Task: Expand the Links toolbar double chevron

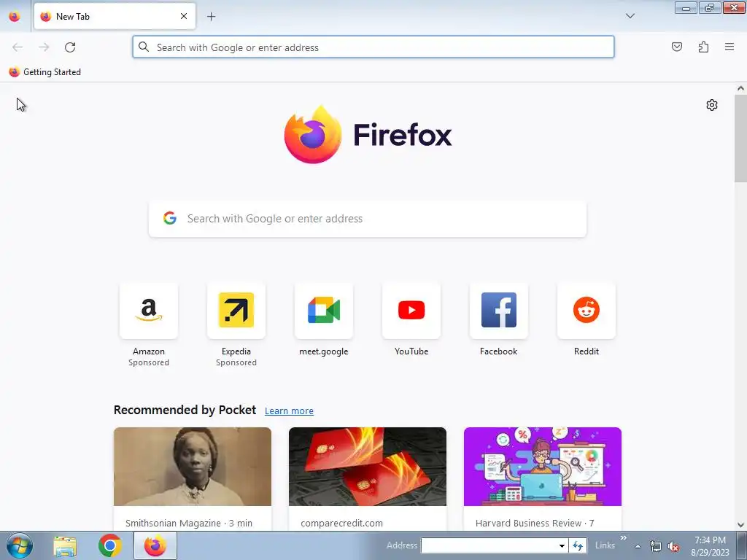Action: tap(623, 538)
